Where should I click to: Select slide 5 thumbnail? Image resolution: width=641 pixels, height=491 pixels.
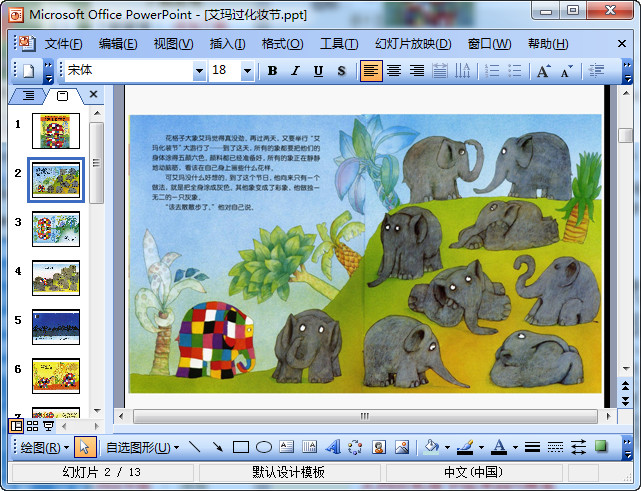coord(56,327)
